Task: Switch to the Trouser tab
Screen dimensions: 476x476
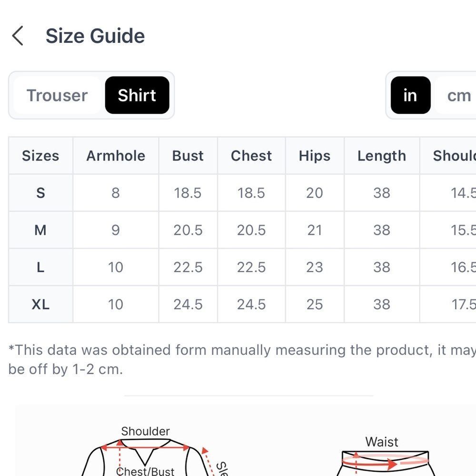Action: 57,95
